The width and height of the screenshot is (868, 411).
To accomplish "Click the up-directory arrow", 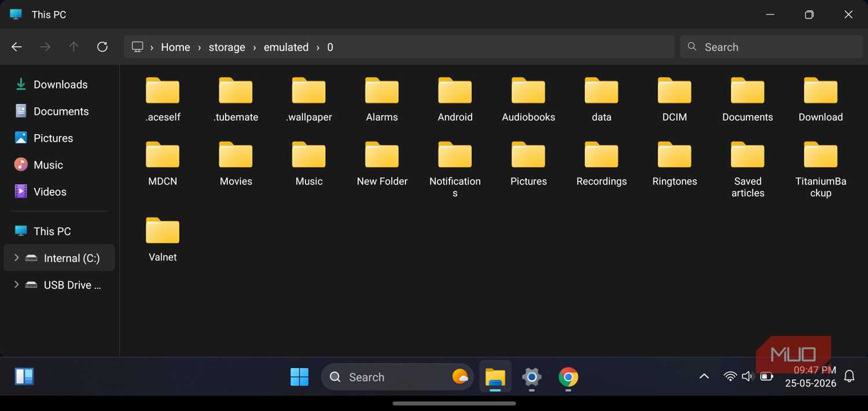I will tap(73, 47).
